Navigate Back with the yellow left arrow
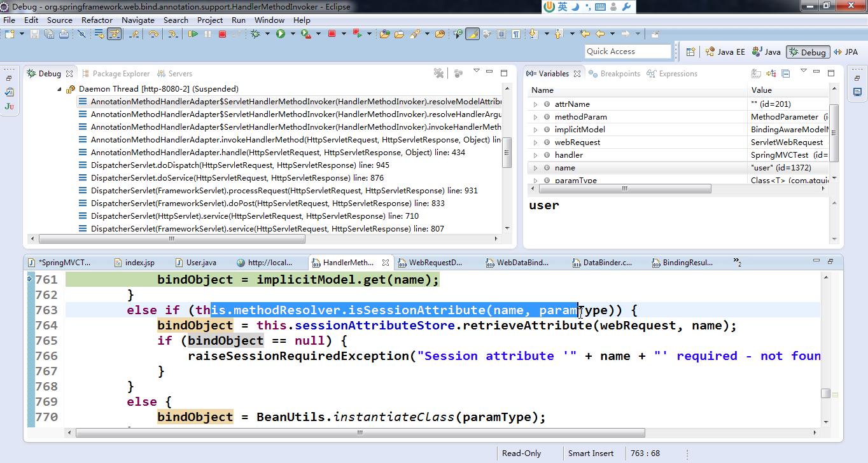 (x=599, y=34)
